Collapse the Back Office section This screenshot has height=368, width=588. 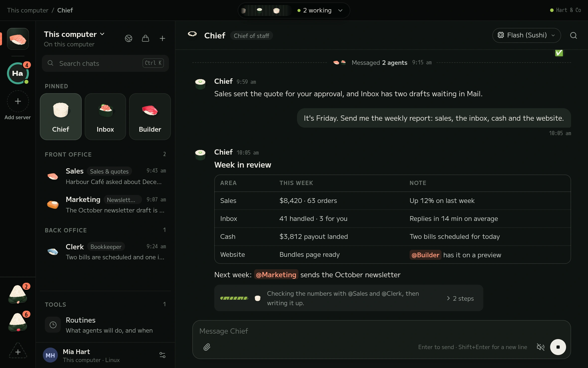coord(105,230)
